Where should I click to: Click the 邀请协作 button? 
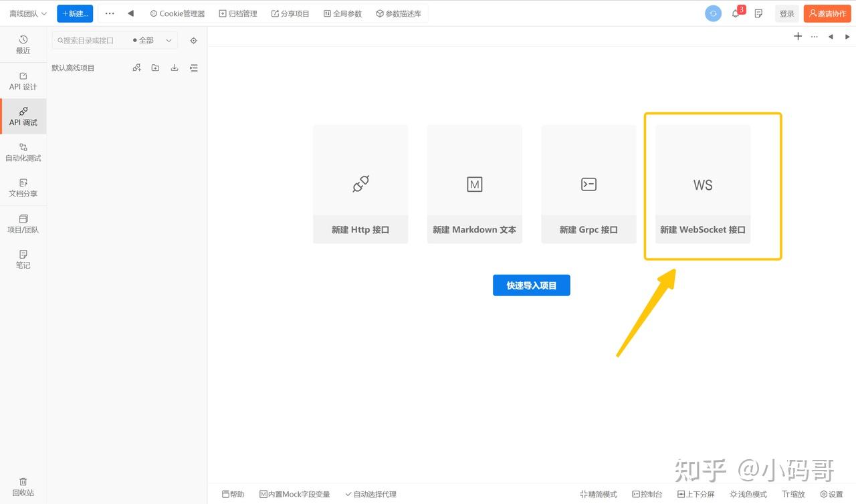[827, 13]
